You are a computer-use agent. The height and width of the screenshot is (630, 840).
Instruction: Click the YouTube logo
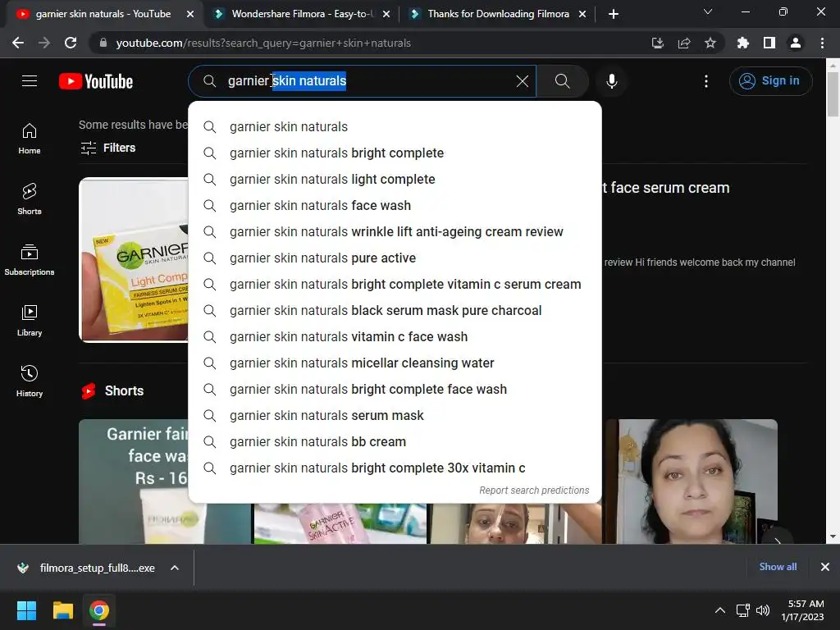pos(96,81)
